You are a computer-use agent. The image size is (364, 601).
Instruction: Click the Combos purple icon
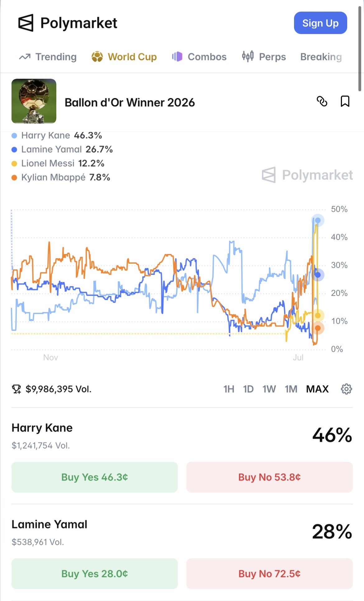(x=177, y=57)
